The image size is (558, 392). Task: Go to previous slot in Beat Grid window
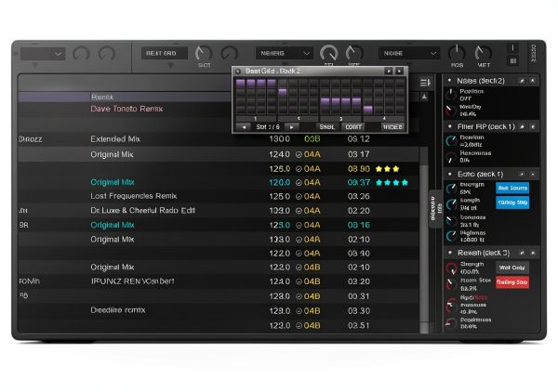click(x=244, y=127)
